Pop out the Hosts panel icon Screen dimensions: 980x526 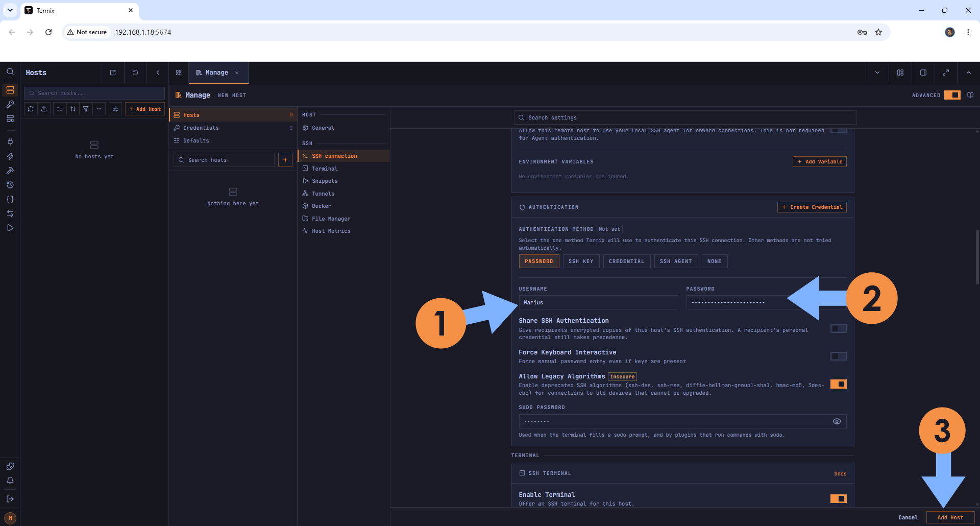(113, 73)
